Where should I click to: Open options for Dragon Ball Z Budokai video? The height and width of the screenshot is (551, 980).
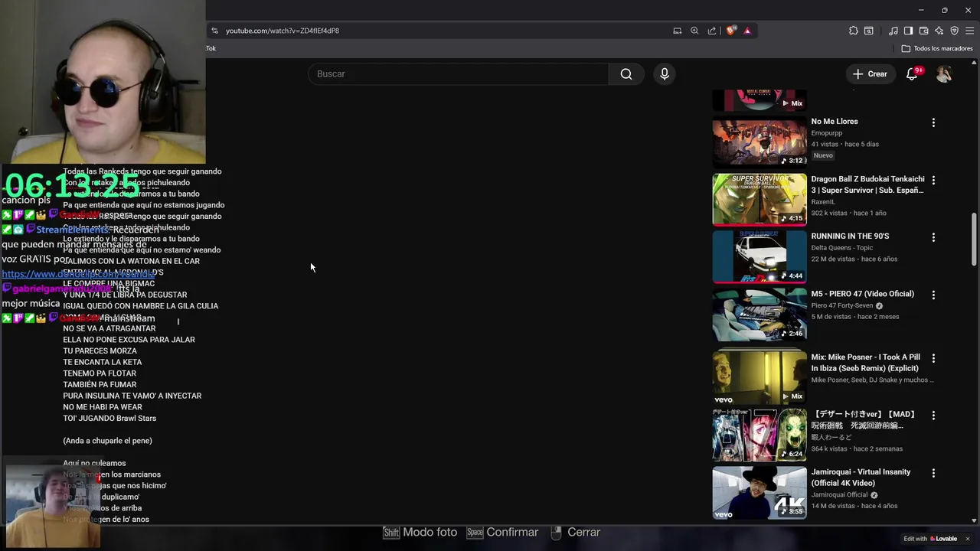point(933,181)
